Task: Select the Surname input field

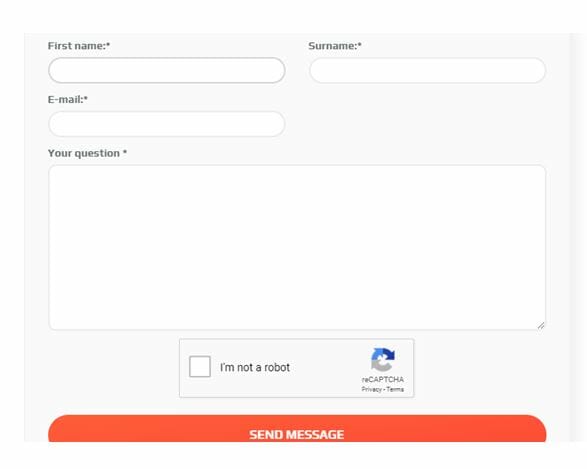Action: click(428, 70)
